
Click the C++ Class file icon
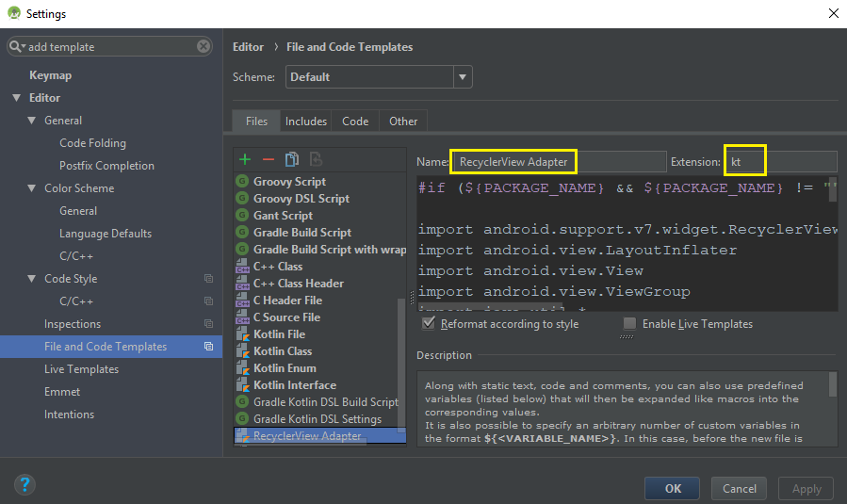point(242,266)
